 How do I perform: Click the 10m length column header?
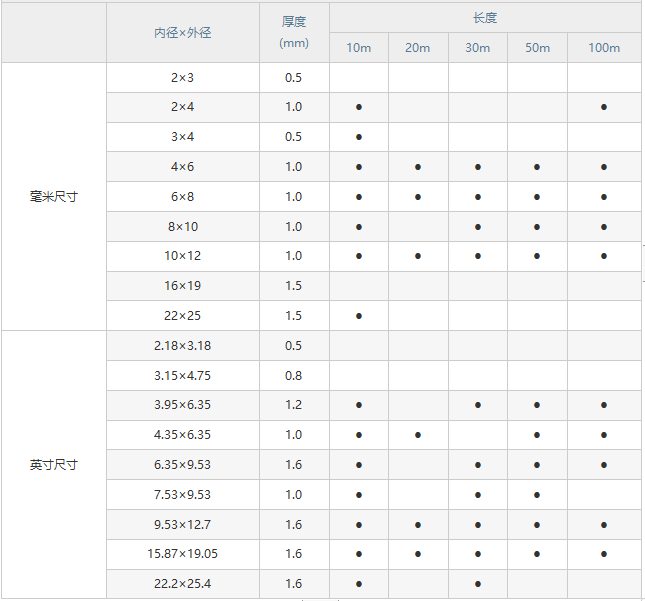[x=358, y=48]
